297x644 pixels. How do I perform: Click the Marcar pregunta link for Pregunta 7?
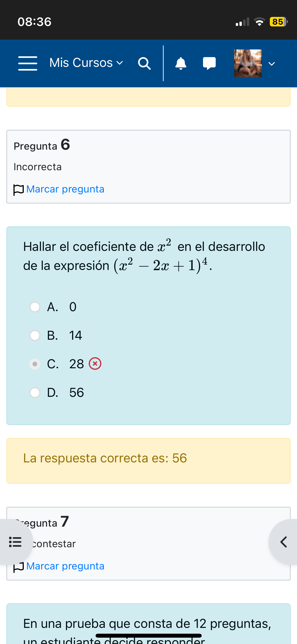[x=65, y=566]
